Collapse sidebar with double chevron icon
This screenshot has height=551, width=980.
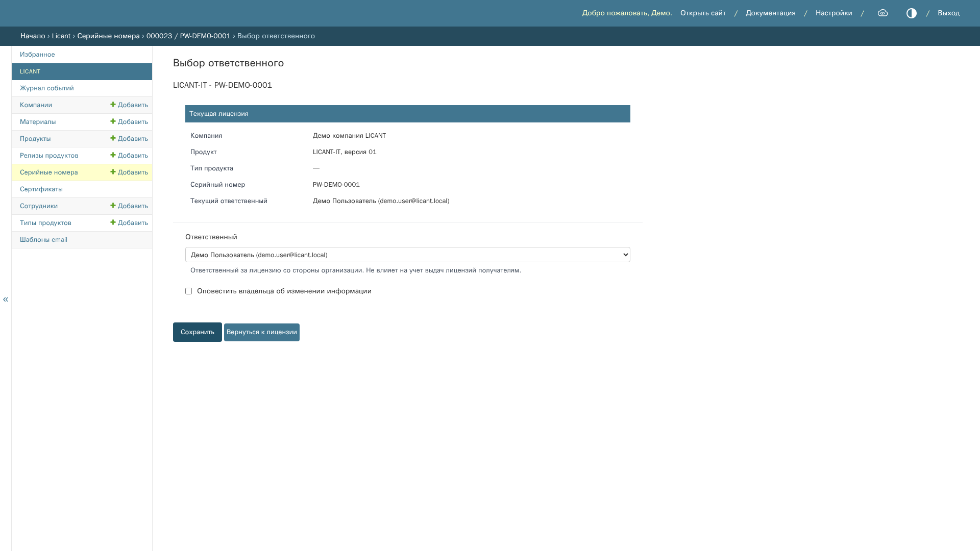coord(6,299)
